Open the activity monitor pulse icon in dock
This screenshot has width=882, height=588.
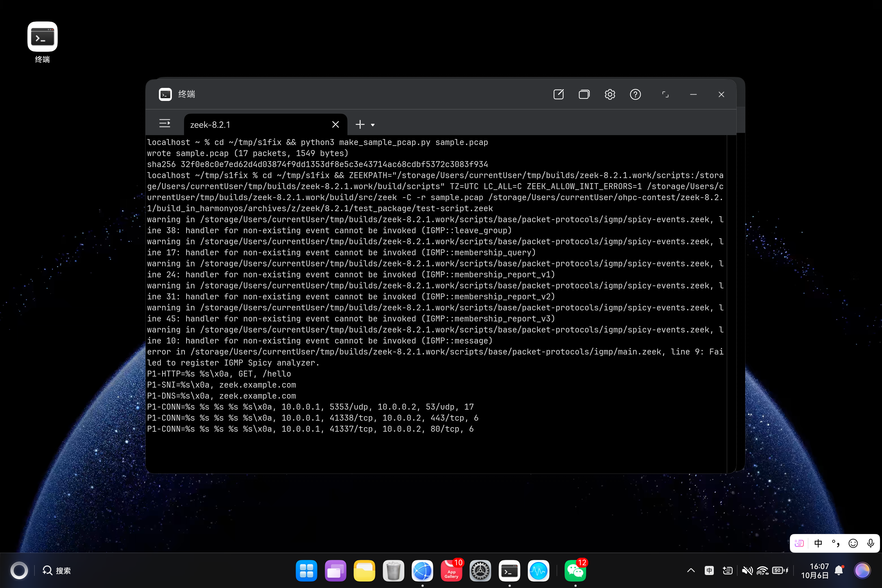539,570
